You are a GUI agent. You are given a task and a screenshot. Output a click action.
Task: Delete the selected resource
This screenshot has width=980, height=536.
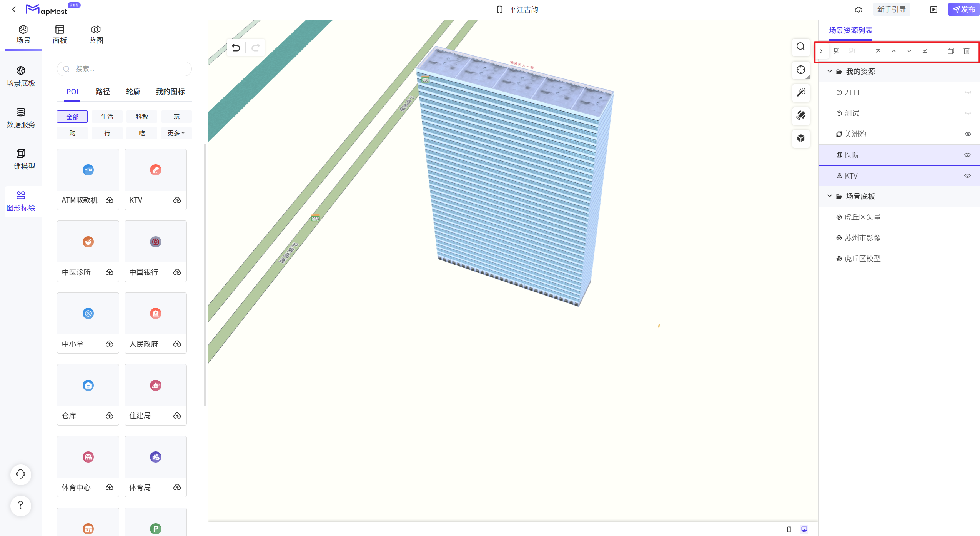[x=967, y=51]
